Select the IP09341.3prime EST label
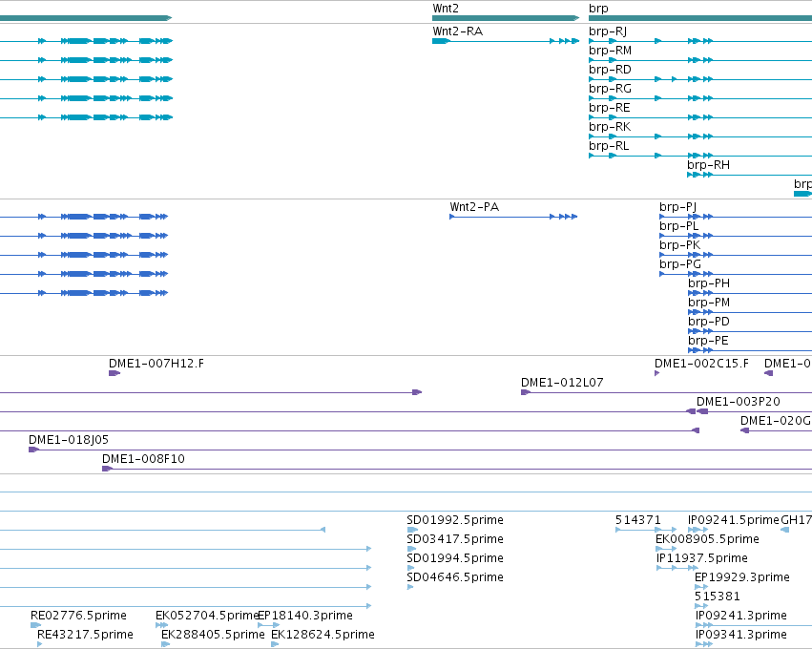The width and height of the screenshot is (812, 649). coord(740,635)
